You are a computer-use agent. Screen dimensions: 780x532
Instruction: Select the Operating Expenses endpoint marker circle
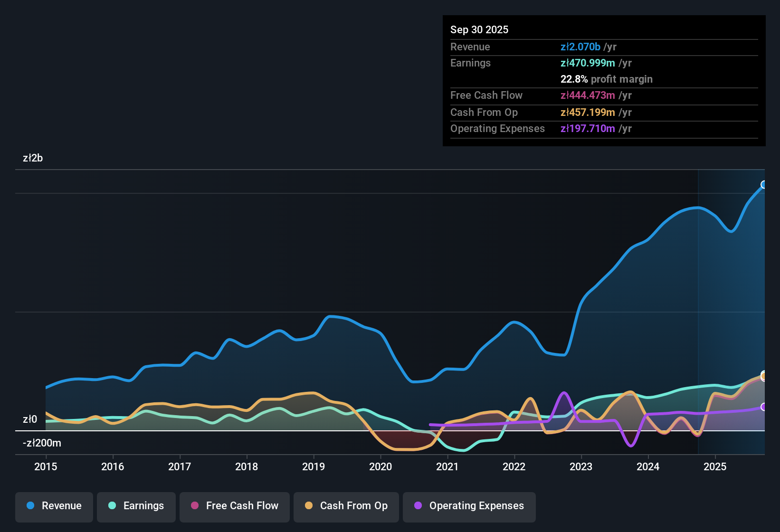[x=764, y=407]
